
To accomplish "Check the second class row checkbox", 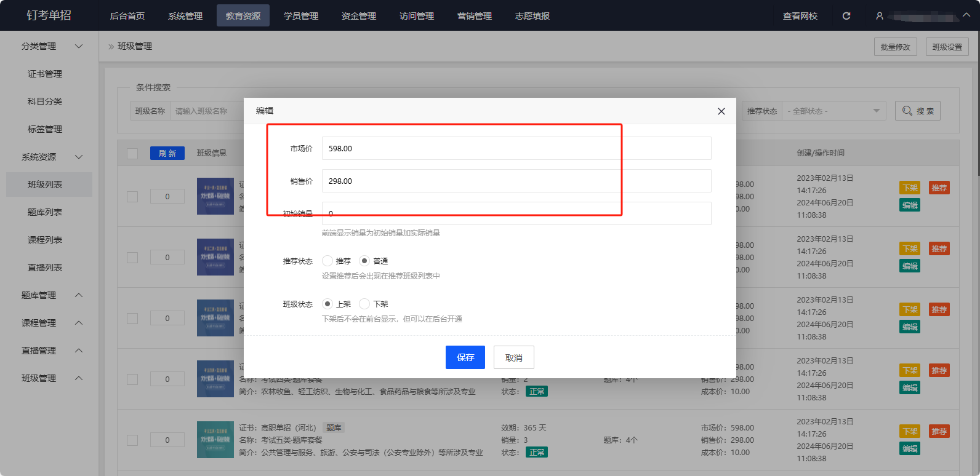I will [132, 258].
